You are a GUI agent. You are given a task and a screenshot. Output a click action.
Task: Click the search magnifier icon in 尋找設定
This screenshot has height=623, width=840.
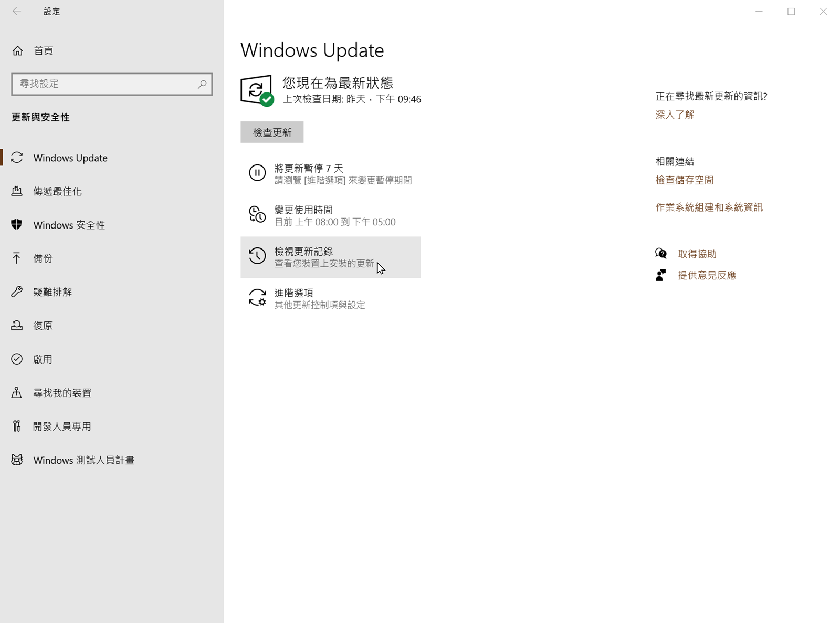tap(202, 84)
